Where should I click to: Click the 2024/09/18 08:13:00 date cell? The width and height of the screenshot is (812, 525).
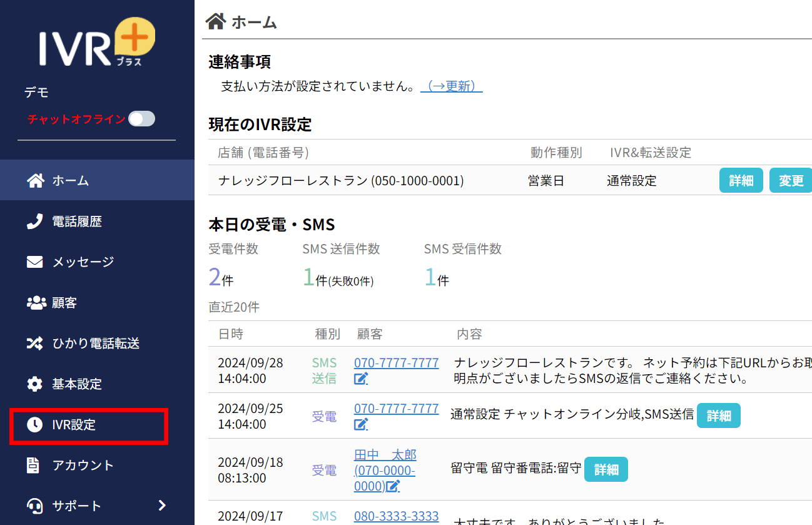pos(250,470)
